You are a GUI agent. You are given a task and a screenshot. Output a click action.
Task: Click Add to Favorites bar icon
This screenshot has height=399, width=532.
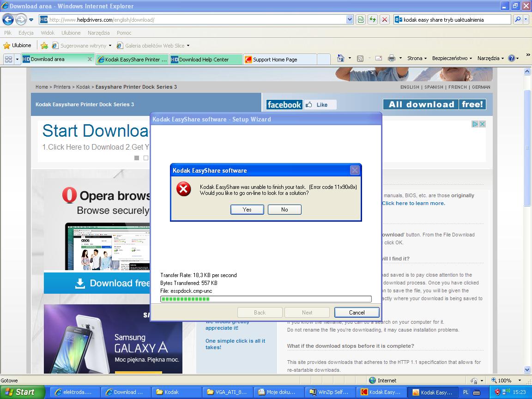pyautogui.click(x=44, y=45)
